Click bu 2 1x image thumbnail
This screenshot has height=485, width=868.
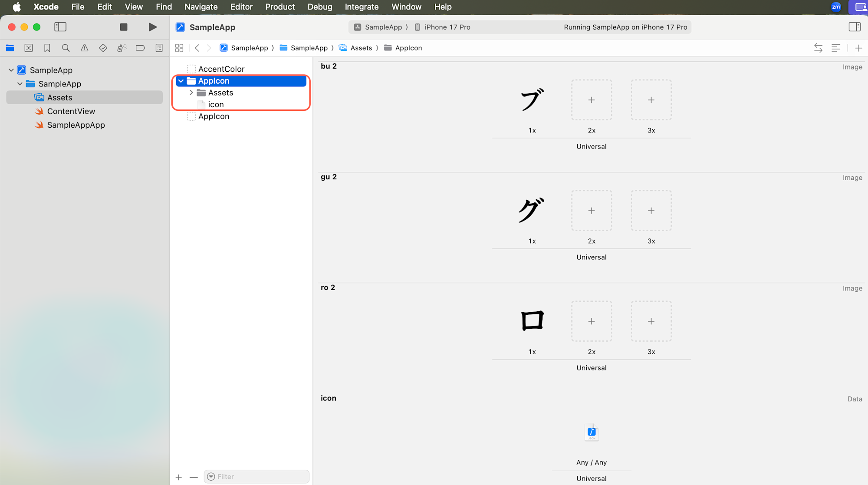tap(532, 99)
